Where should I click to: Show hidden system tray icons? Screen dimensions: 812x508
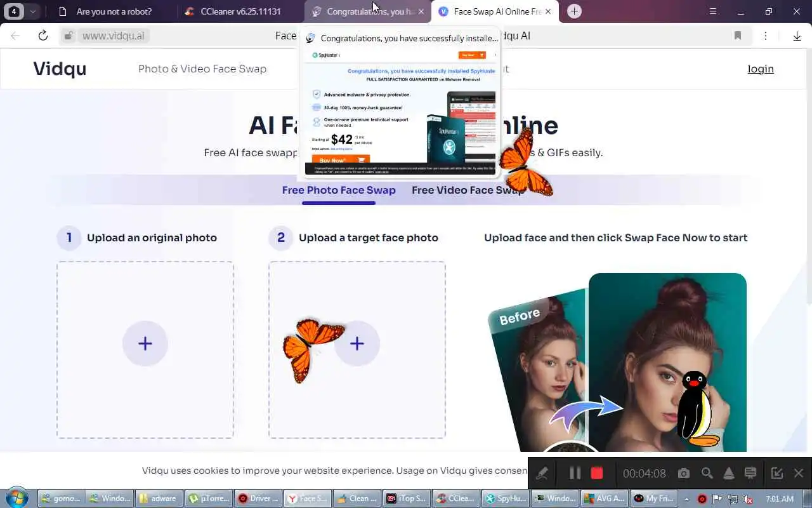[x=686, y=499]
